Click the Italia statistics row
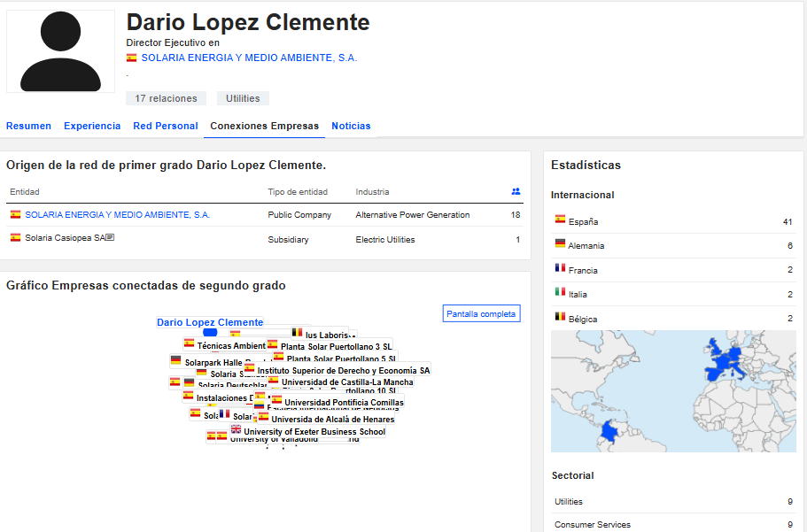Viewport: 807px width, 532px height. [x=673, y=294]
